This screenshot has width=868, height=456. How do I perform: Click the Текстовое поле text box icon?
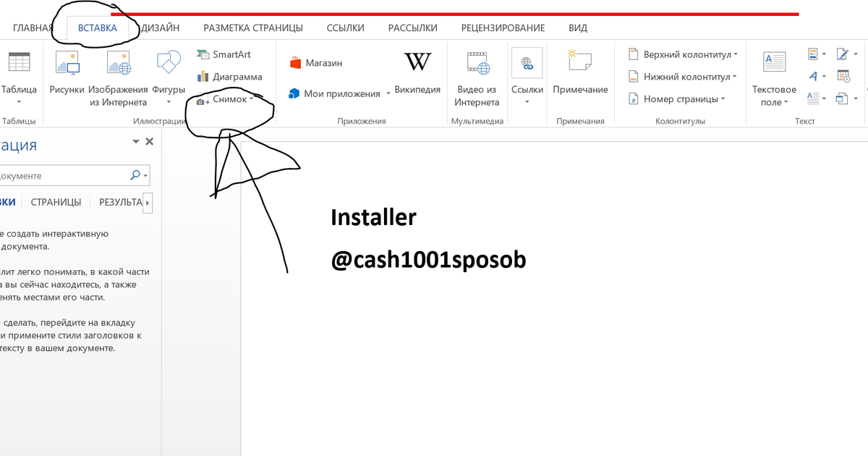[775, 62]
